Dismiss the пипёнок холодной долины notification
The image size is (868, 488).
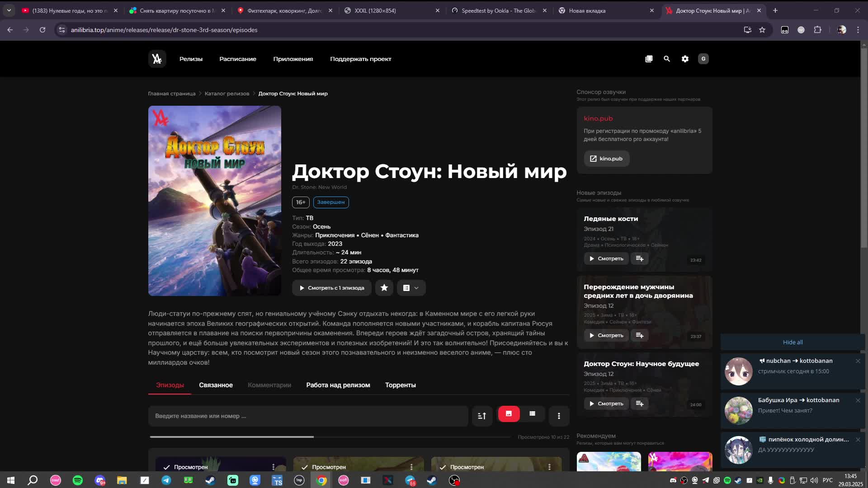click(x=858, y=440)
